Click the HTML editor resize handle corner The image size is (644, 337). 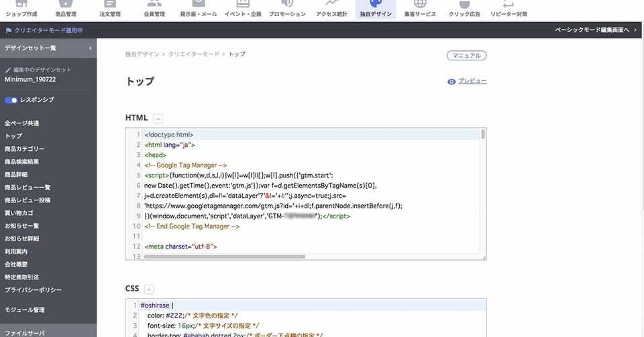[484, 257]
